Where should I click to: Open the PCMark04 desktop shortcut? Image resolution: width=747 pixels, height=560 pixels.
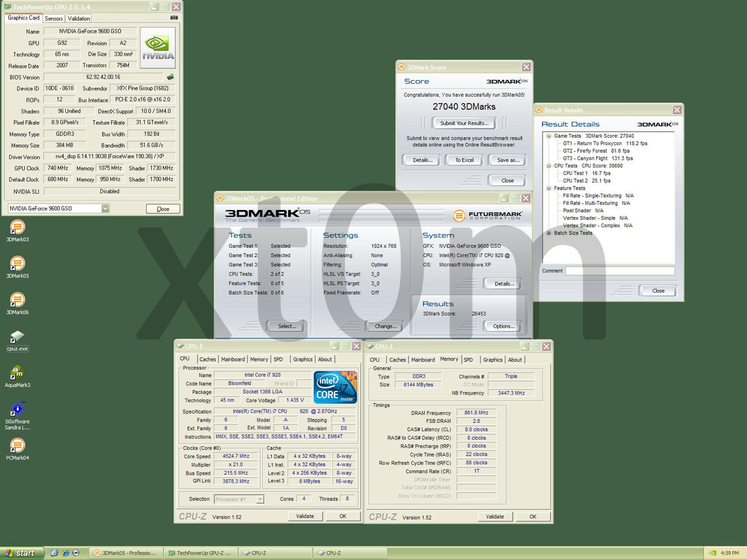18,450
